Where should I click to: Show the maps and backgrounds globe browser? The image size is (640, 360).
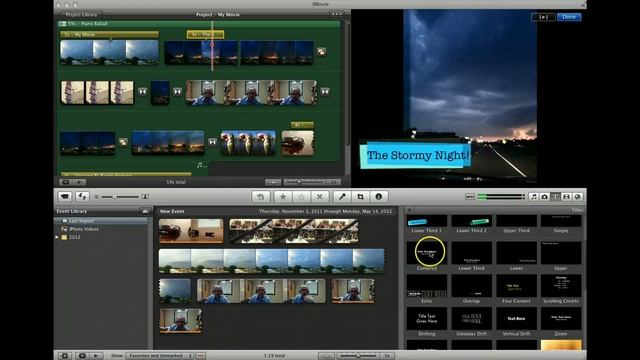coord(577,197)
